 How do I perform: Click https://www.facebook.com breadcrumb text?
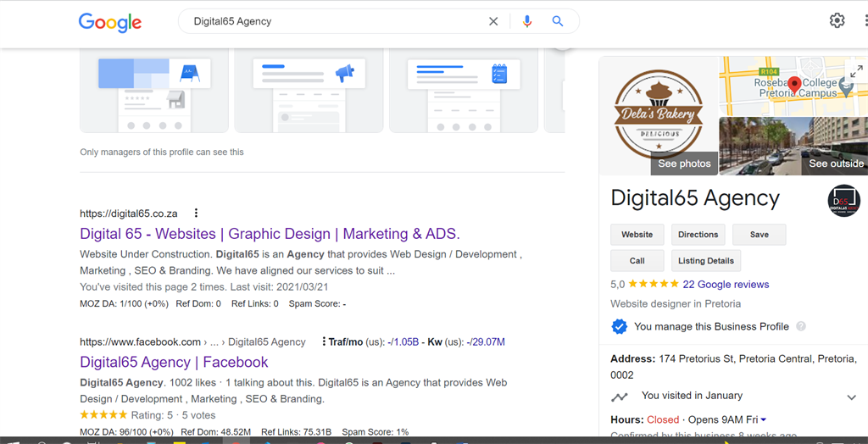tap(140, 342)
